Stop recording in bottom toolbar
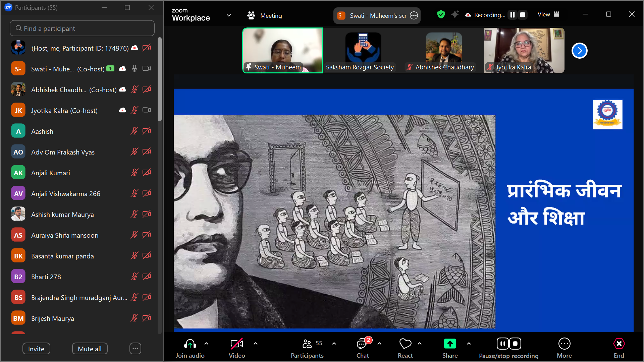This screenshot has width=644, height=362. [x=515, y=344]
